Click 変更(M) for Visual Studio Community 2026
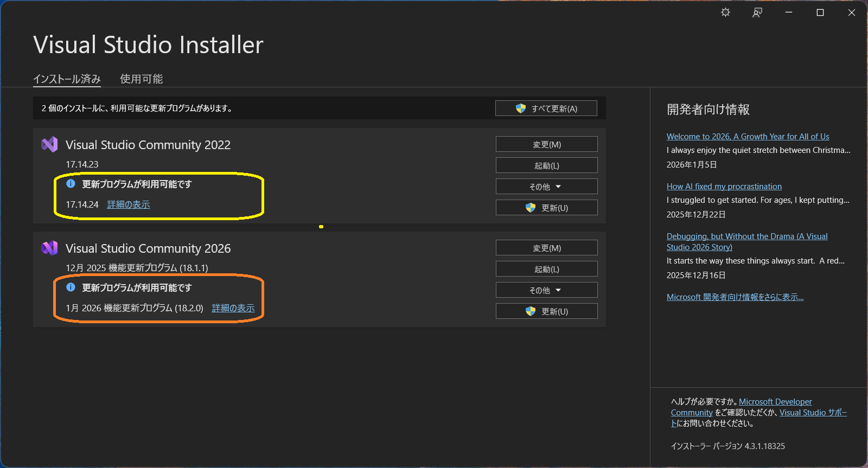The height and width of the screenshot is (468, 868). pos(547,248)
